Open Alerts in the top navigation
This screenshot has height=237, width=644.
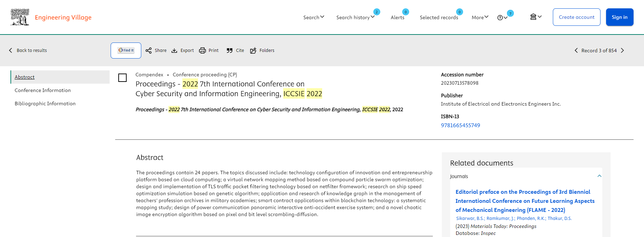pos(397,17)
